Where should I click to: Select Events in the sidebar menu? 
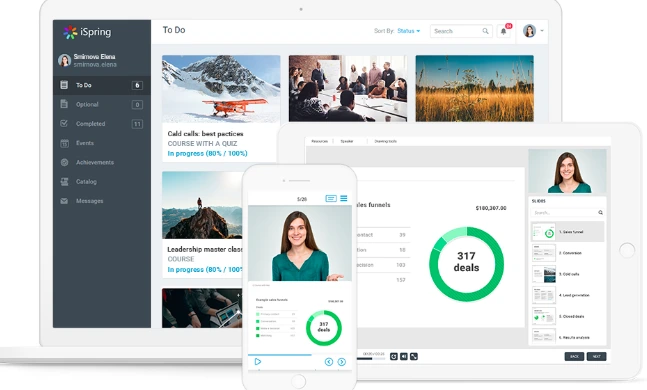click(102, 143)
